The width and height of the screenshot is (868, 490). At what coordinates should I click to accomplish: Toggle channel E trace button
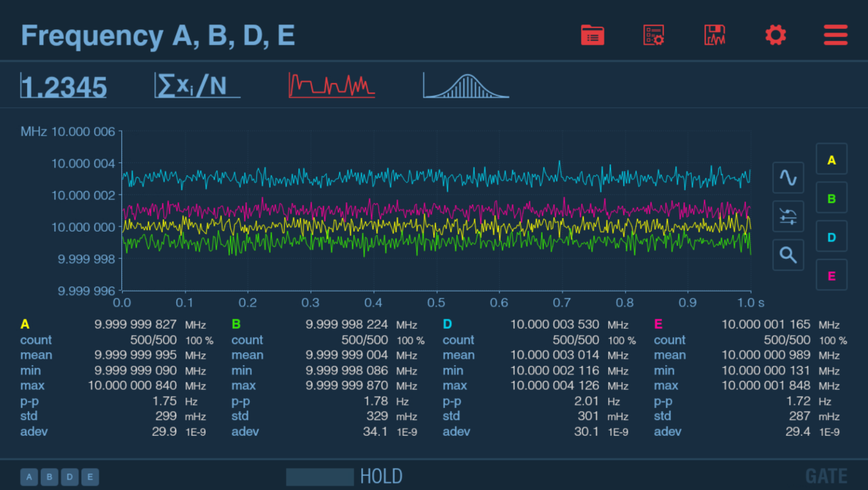[831, 276]
